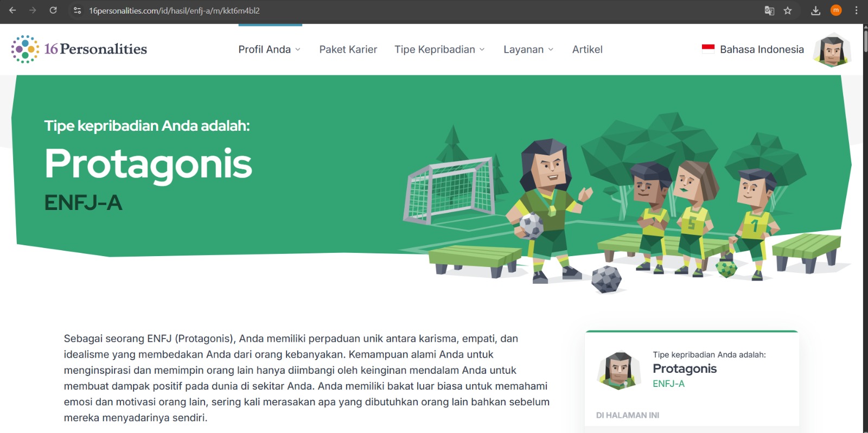Click the user avatar in header
This screenshot has width=868, height=433.
coord(832,50)
